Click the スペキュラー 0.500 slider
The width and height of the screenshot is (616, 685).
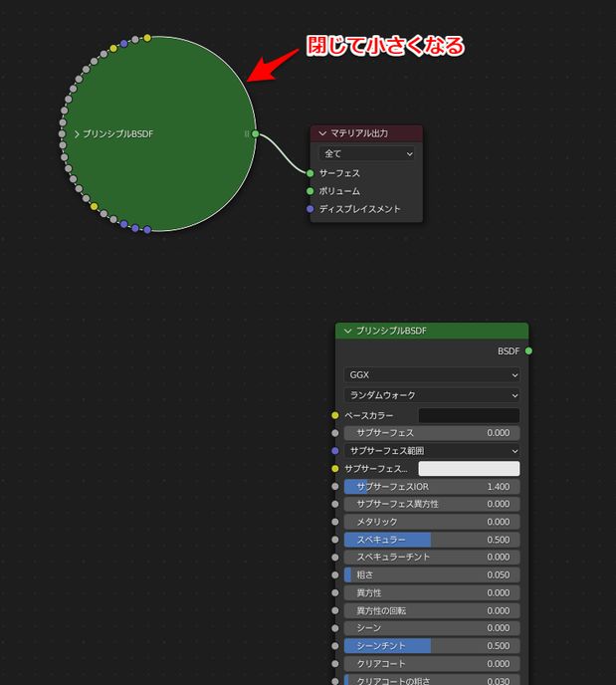click(432, 540)
